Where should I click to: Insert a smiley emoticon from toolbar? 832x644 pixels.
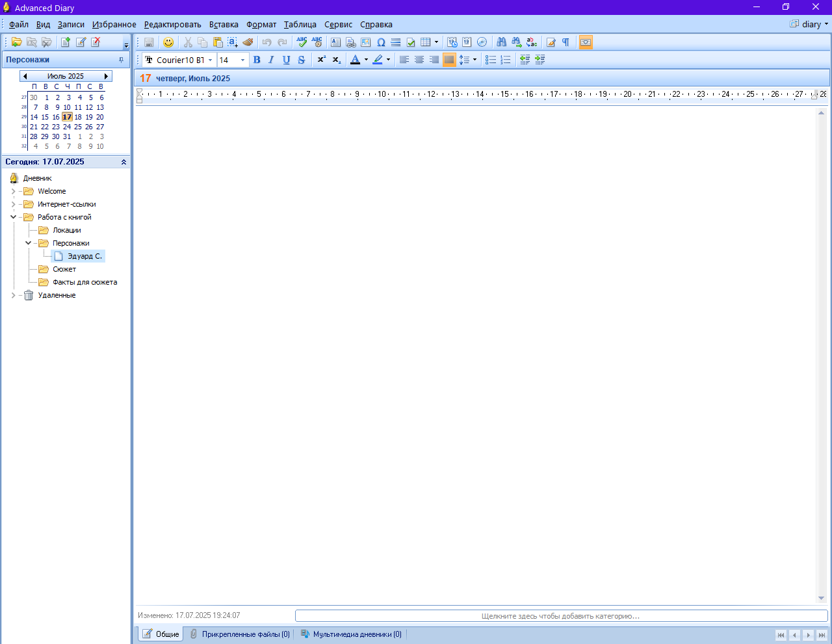click(x=168, y=42)
